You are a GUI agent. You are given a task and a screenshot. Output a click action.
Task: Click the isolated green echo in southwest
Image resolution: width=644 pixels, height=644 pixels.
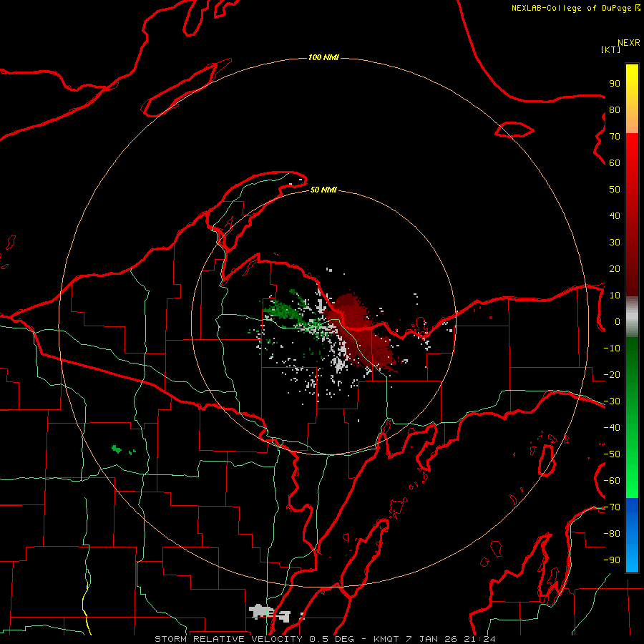[x=117, y=449]
